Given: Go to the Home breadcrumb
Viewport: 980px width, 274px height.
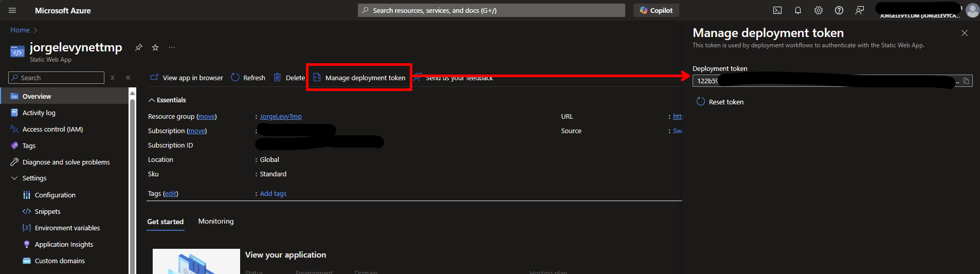Looking at the screenshot, I should coord(20,30).
